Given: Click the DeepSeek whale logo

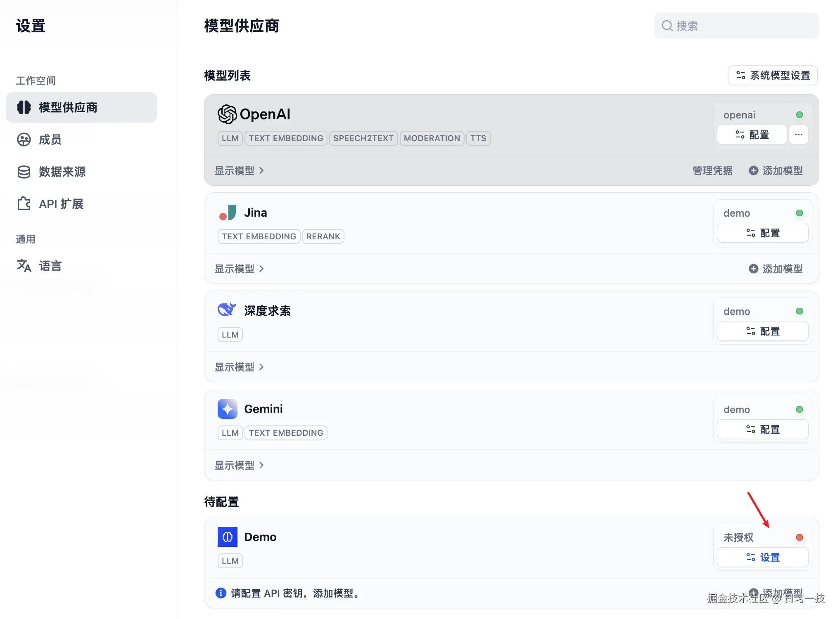Looking at the screenshot, I should (227, 309).
